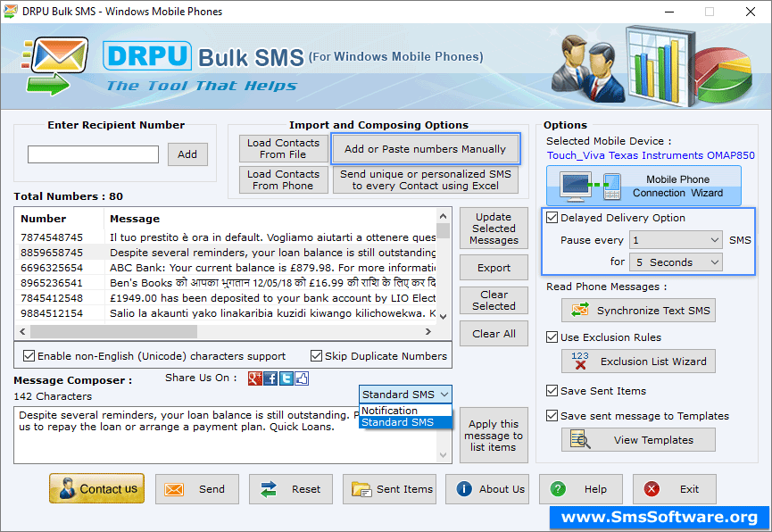The width and height of the screenshot is (772, 532).
Task: Click the Clear All button
Action: 494,334
